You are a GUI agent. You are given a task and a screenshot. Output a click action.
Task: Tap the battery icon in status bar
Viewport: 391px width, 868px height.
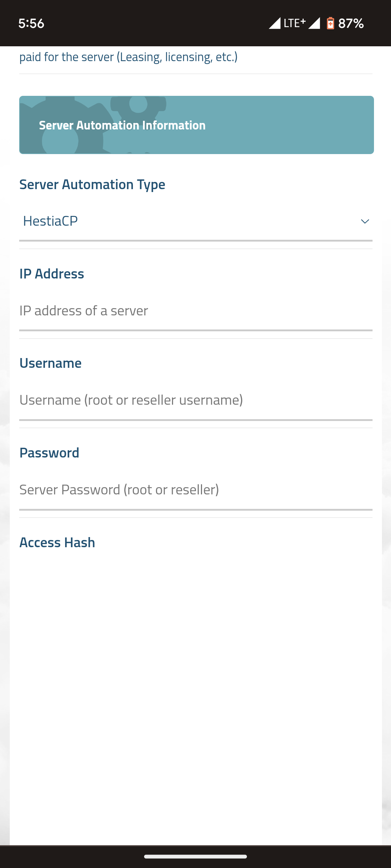pos(330,24)
